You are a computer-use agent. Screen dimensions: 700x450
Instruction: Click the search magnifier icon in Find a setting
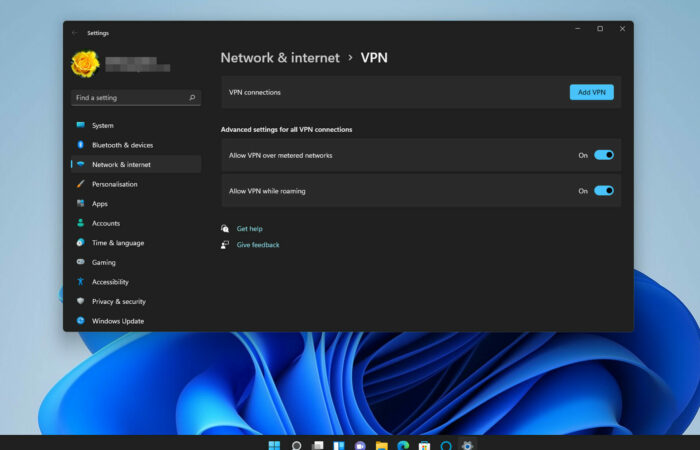coord(192,97)
